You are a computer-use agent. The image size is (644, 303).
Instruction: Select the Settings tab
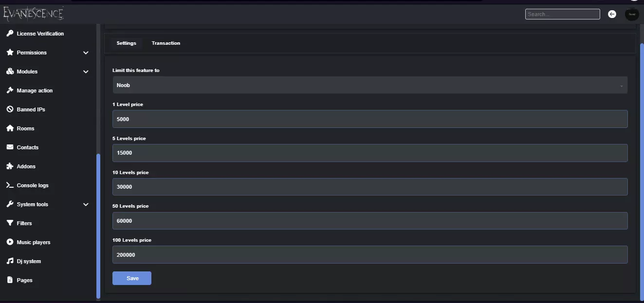pyautogui.click(x=126, y=43)
